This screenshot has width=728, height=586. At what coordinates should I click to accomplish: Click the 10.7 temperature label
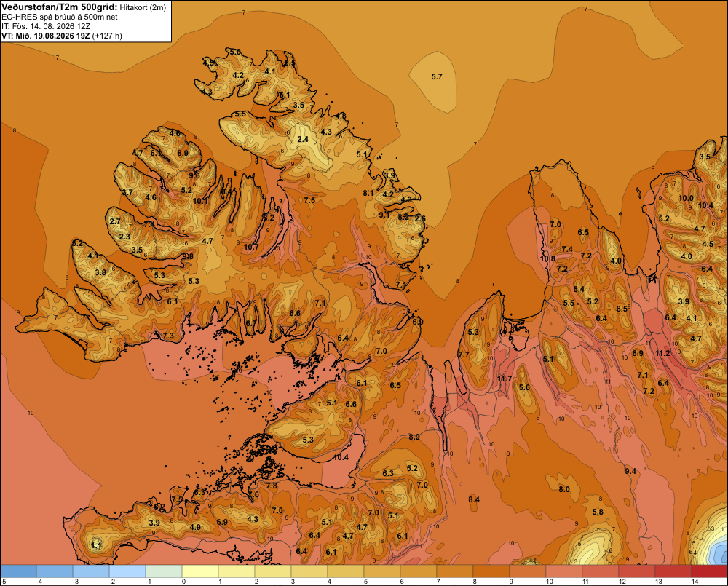pos(251,247)
